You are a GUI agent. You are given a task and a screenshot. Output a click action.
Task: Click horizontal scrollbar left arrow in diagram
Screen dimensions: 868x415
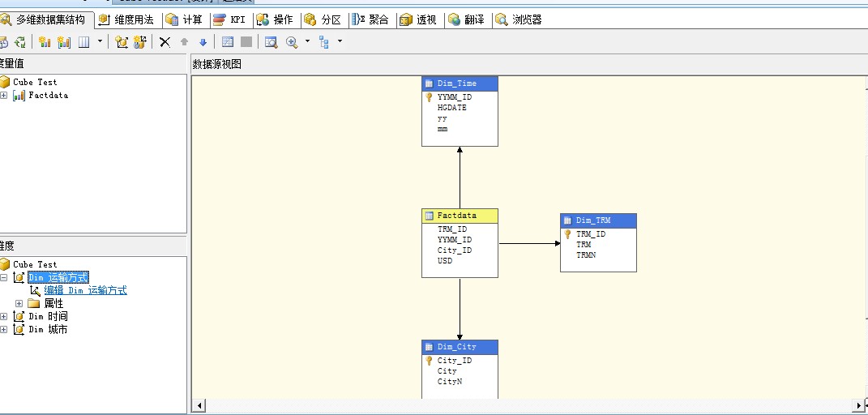point(199,405)
